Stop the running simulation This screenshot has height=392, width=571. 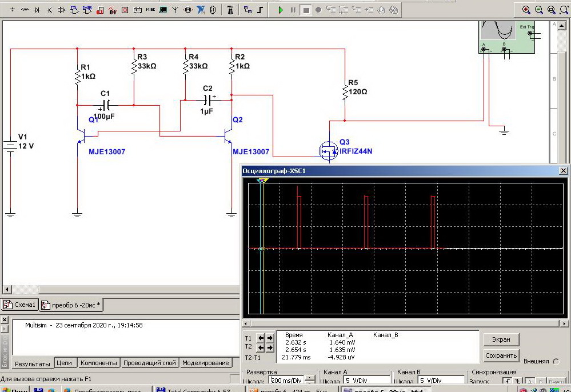(x=306, y=10)
